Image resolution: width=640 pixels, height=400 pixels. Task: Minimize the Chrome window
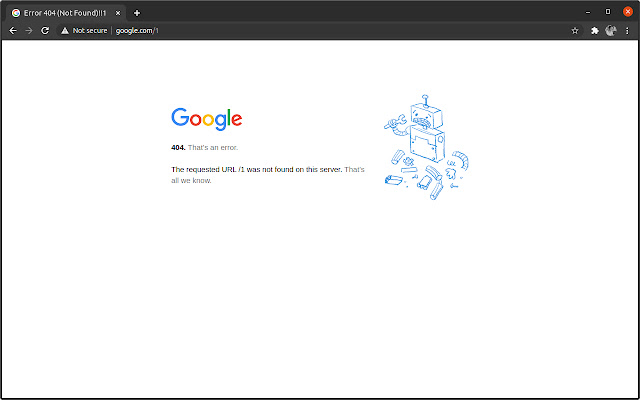click(588, 12)
